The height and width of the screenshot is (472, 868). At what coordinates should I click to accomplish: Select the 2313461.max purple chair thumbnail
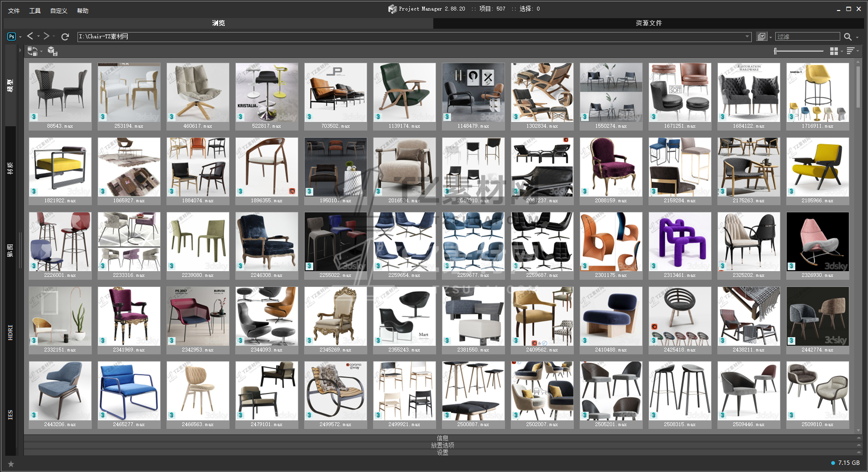pos(680,242)
